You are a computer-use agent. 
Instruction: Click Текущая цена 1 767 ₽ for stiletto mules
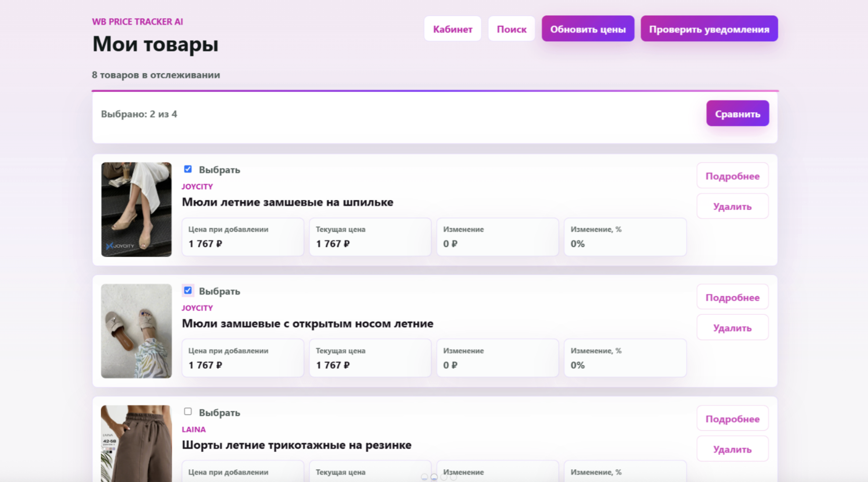click(x=370, y=237)
